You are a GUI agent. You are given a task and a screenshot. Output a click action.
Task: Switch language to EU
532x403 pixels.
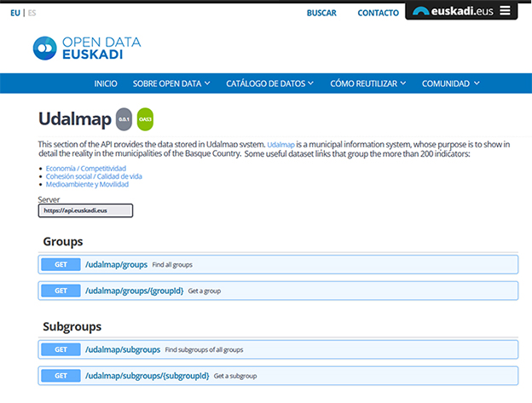click(15, 13)
